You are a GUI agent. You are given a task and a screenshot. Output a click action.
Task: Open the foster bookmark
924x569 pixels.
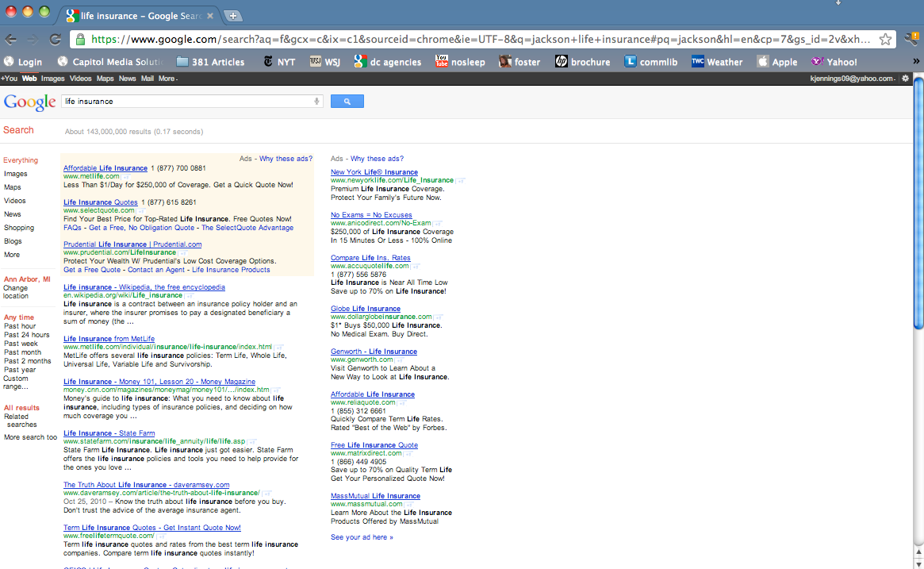click(x=520, y=62)
